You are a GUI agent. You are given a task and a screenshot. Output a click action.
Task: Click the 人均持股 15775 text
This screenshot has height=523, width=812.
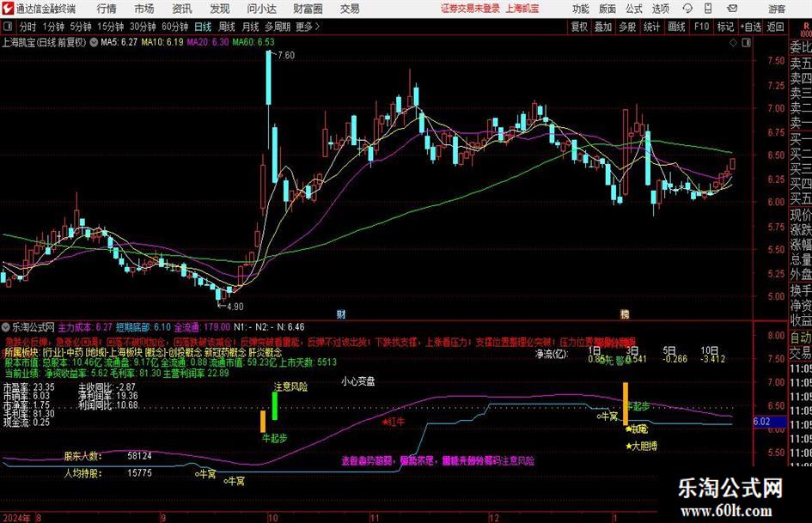click(x=107, y=473)
